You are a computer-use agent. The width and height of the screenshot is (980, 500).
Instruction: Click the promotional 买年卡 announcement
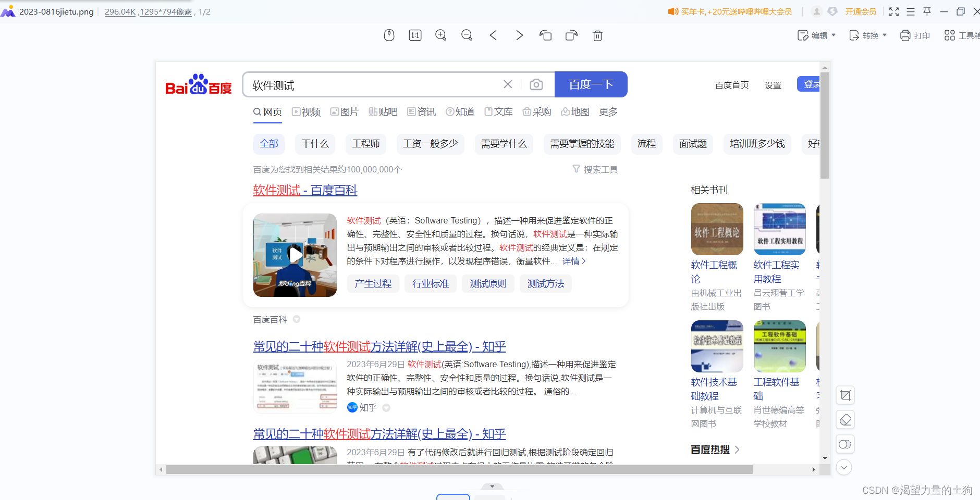point(730,11)
